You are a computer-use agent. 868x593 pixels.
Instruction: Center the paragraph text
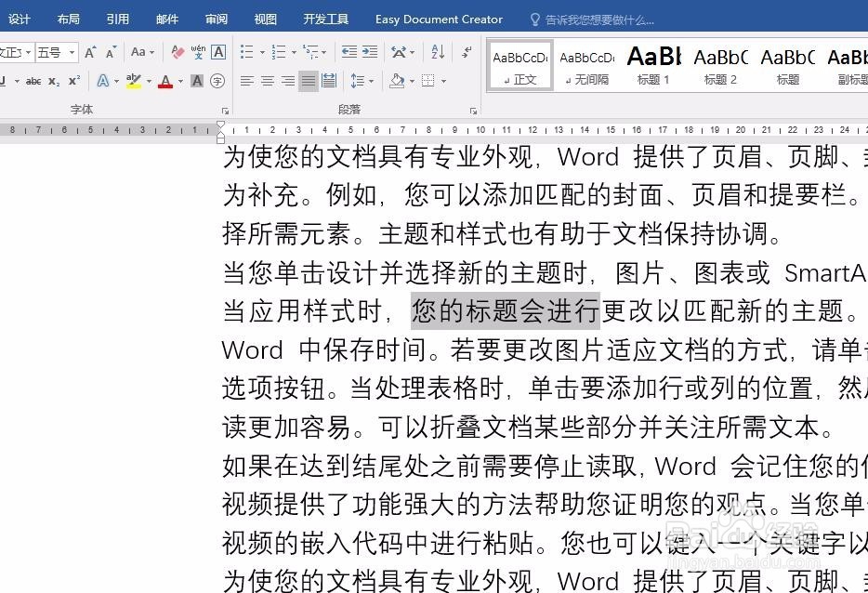pyautogui.click(x=268, y=82)
